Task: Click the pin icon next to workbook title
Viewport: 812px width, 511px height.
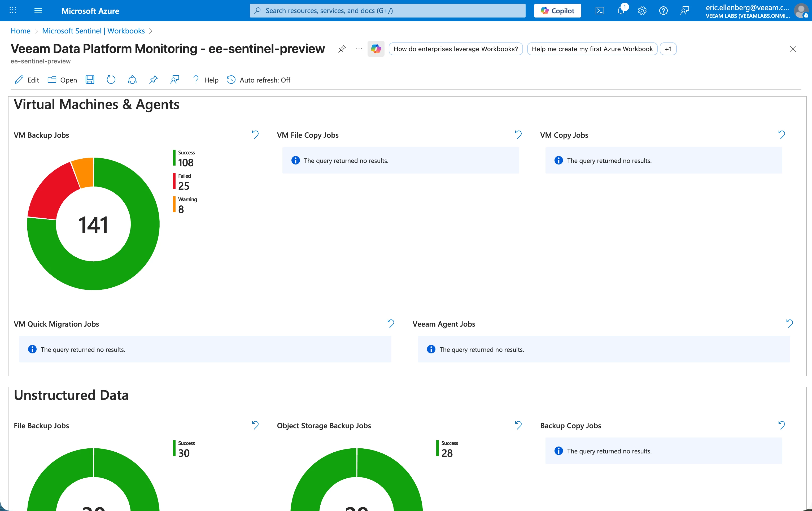Action: point(342,49)
